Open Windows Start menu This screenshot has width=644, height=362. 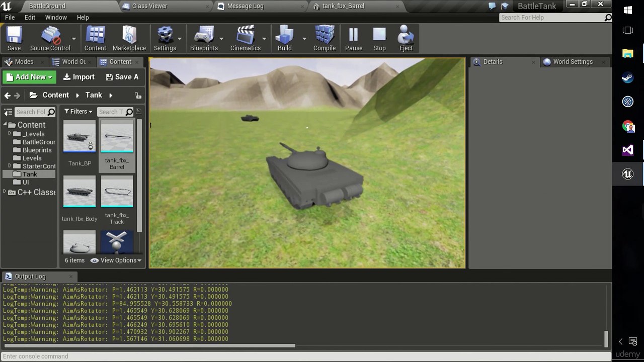click(x=628, y=10)
